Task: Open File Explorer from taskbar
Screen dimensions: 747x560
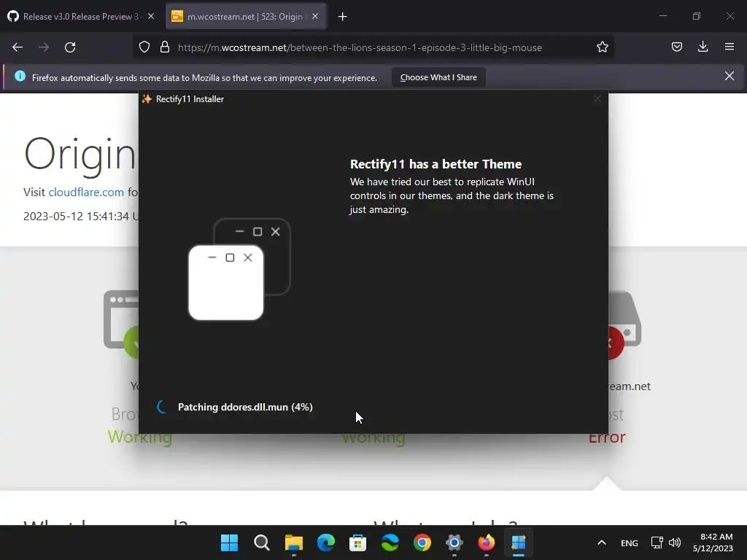Action: [x=293, y=542]
